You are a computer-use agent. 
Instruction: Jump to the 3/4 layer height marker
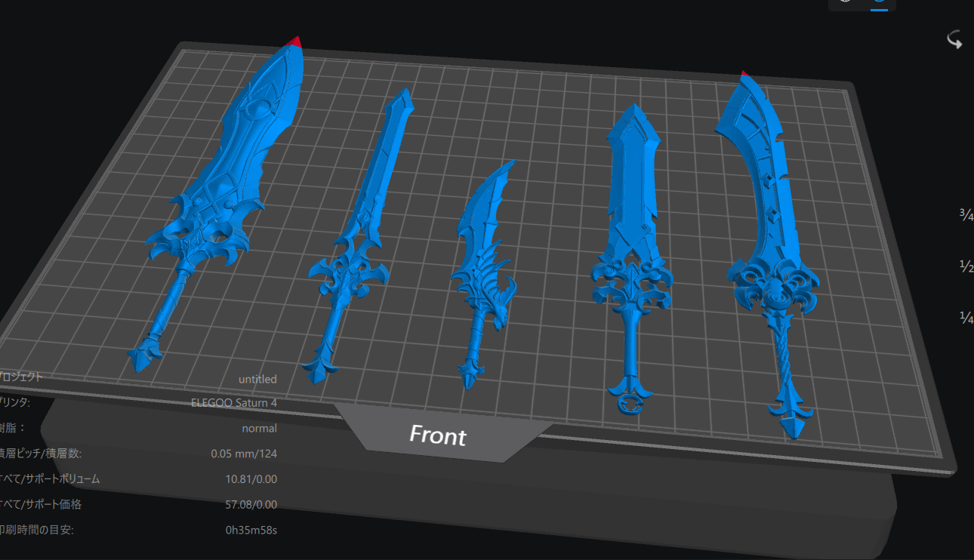(966, 215)
